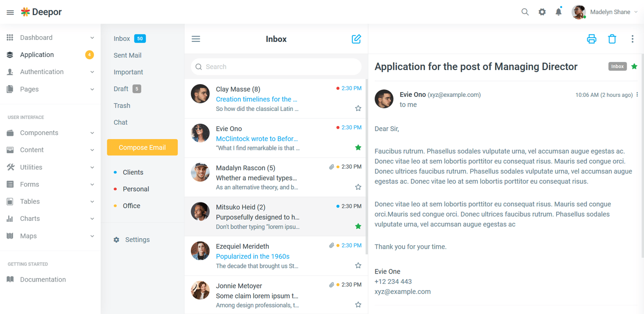Screen dimensions: 644x314
Task: Click the email Search input field
Action: point(276,67)
